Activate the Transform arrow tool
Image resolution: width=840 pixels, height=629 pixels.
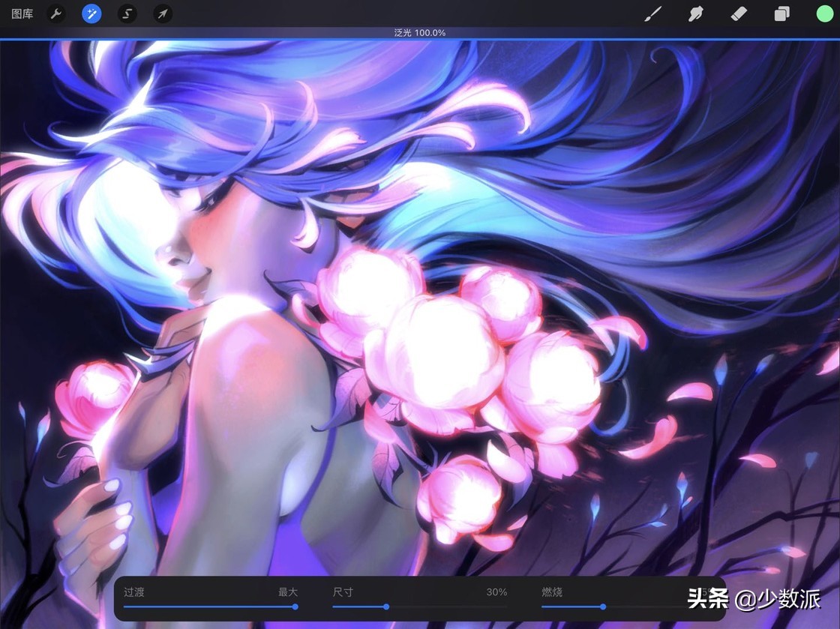163,14
